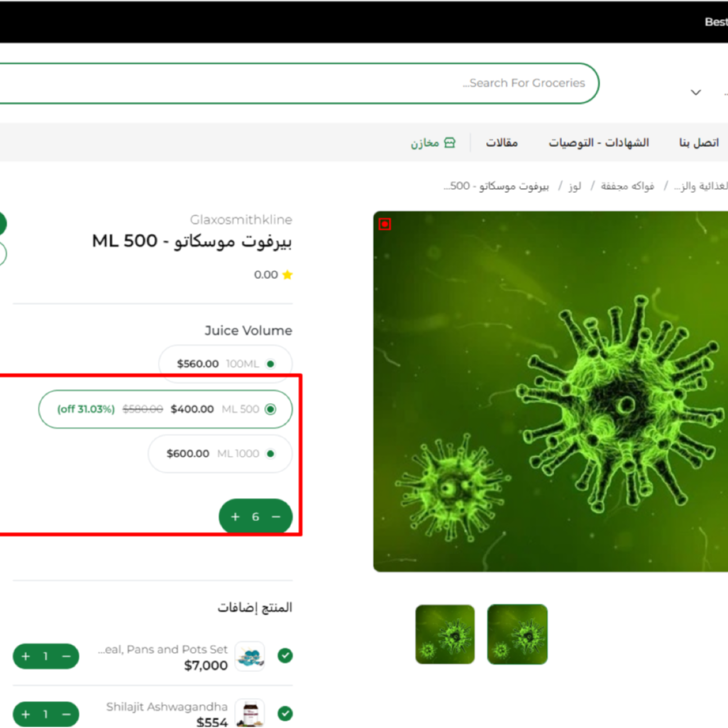Image resolution: width=728 pixels, height=728 pixels.
Task: Increase Pans and Pots Set quantity
Action: coord(26,656)
